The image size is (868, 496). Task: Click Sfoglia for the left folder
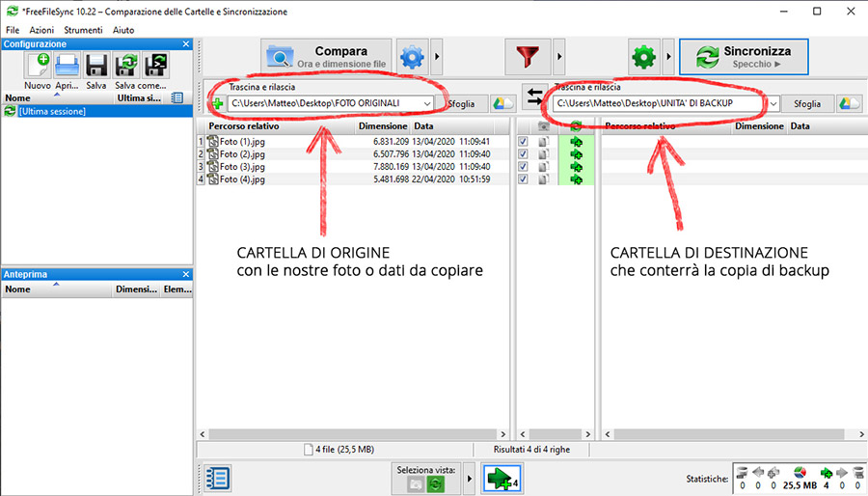[462, 103]
